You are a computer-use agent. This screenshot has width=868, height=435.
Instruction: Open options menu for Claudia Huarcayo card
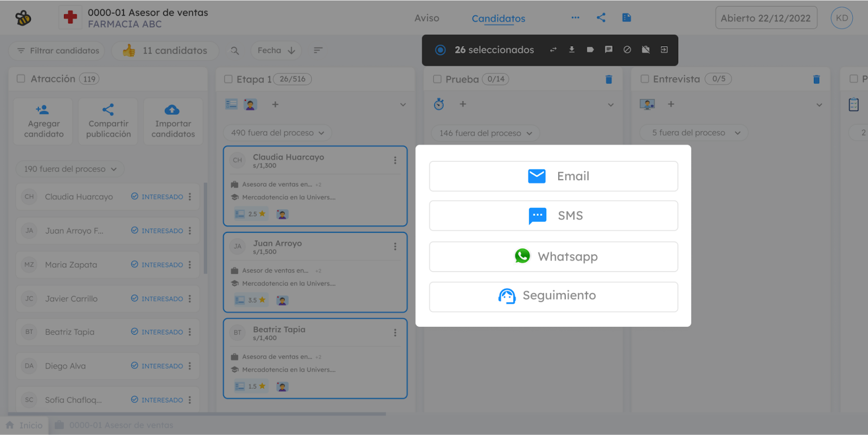pos(395,160)
